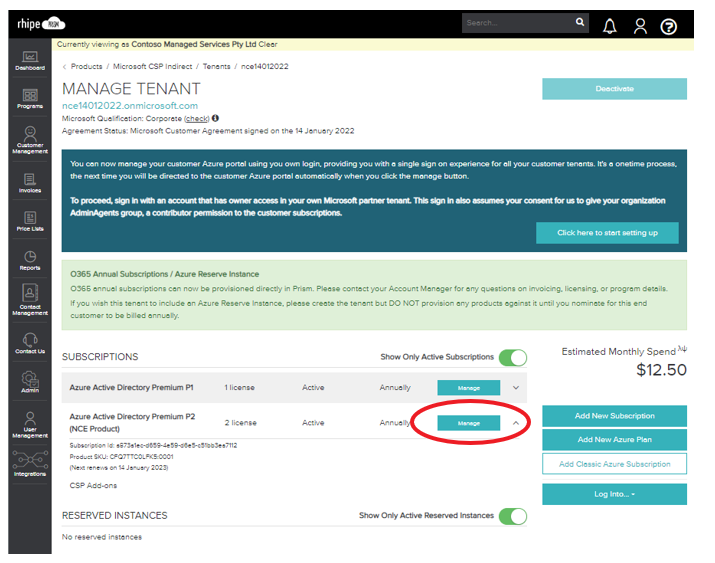Select 'Next renews on 14 January 2023'
This screenshot has width=715, height=563.
[119, 468]
